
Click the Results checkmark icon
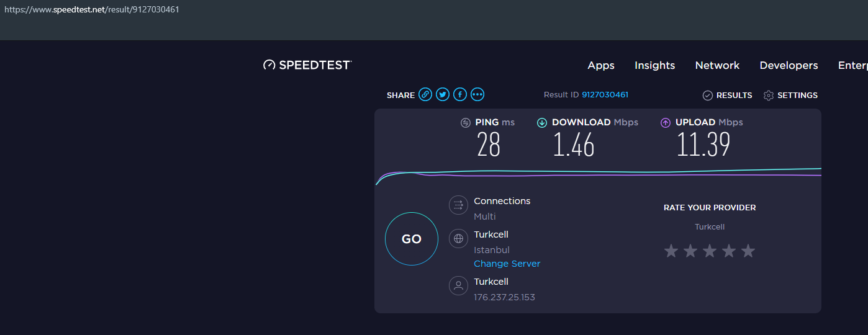pyautogui.click(x=708, y=95)
